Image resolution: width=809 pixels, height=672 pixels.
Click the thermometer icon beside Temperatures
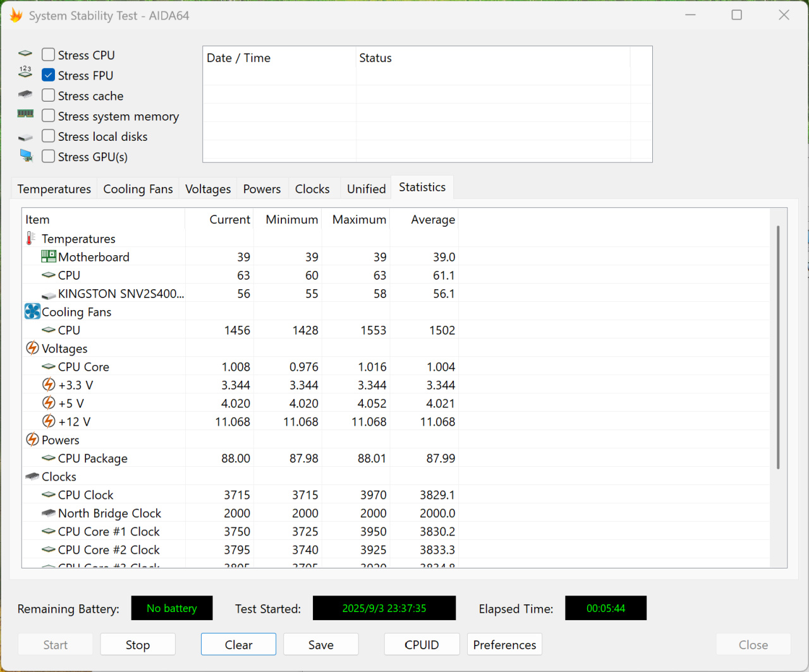pyautogui.click(x=30, y=239)
